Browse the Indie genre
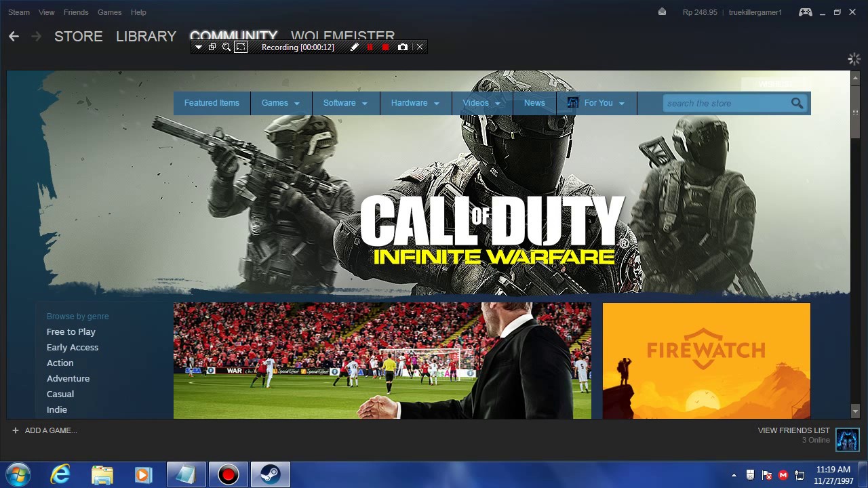This screenshot has height=488, width=868. tap(57, 409)
